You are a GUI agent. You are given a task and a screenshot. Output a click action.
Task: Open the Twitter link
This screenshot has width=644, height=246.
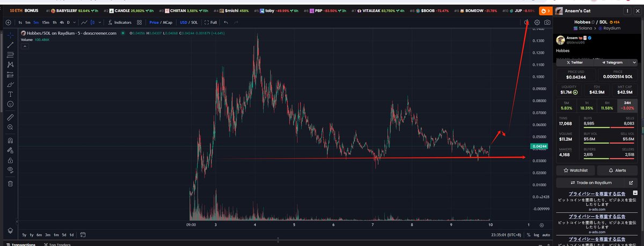click(574, 62)
